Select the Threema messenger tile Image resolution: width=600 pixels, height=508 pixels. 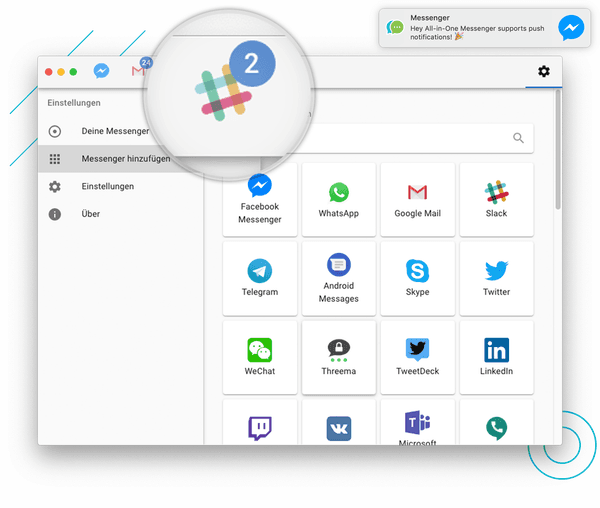338,357
